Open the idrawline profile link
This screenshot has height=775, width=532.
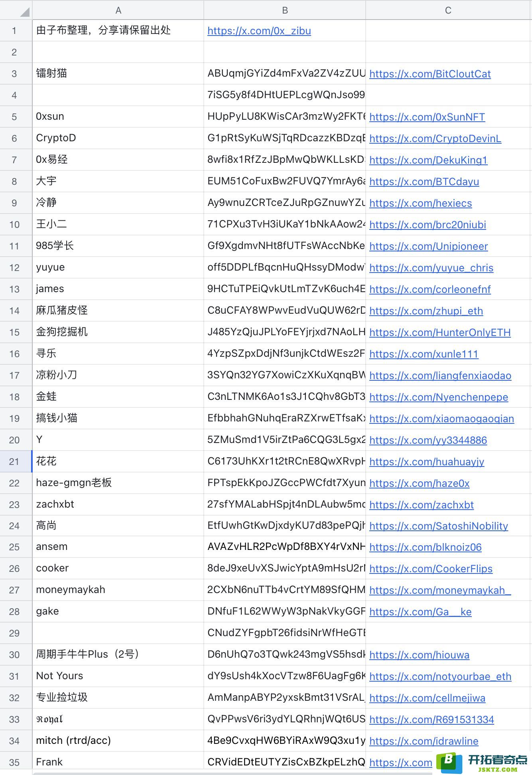tap(424, 741)
